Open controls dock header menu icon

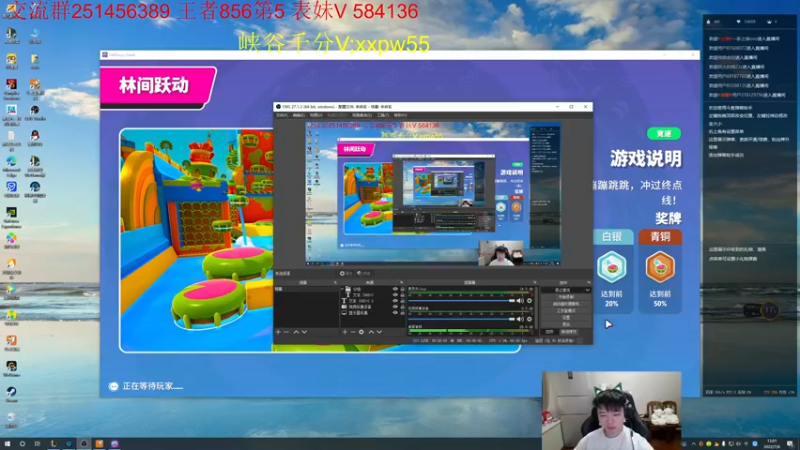(589, 283)
